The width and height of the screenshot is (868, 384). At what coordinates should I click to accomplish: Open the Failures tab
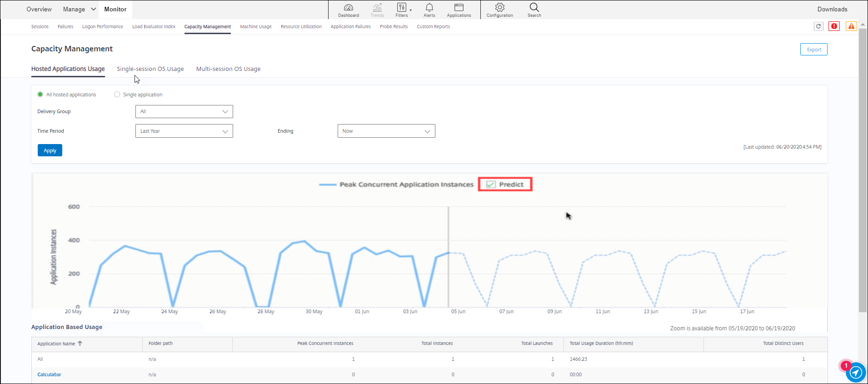click(65, 26)
